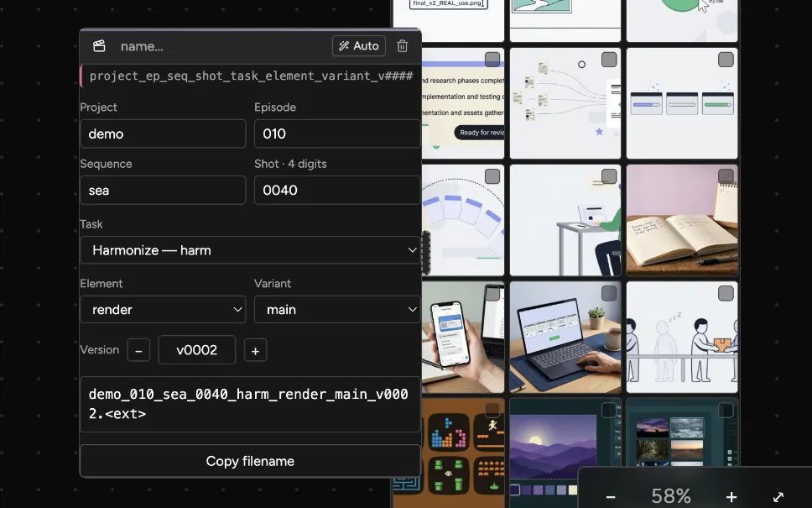
Task: Open the open notebook photo thumbnail
Action: click(x=682, y=220)
